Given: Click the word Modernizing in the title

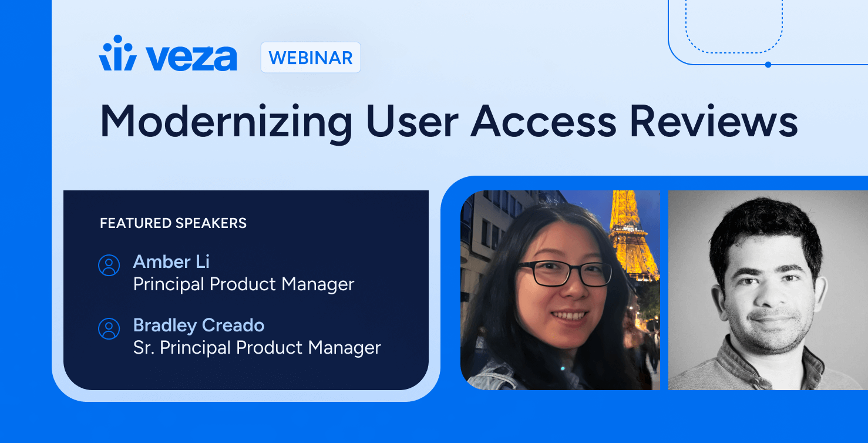Looking at the screenshot, I should [226, 122].
